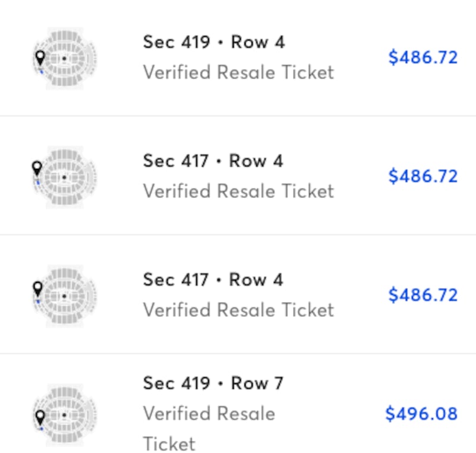Click Verified Resale Ticket under Sec 419 Row 7
This screenshot has width=476, height=453.
(209, 414)
